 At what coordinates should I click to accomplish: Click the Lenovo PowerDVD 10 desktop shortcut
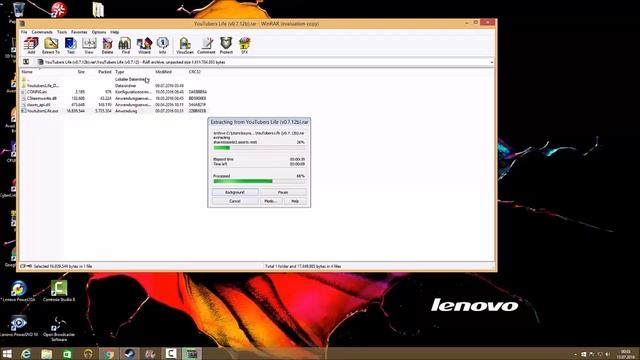pyautogui.click(x=18, y=326)
